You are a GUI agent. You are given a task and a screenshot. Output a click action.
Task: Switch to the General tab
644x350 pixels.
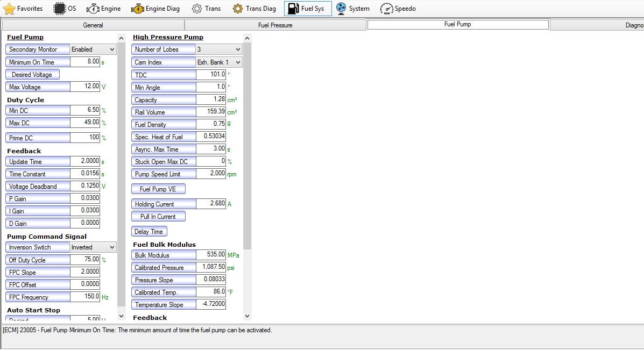coord(93,25)
